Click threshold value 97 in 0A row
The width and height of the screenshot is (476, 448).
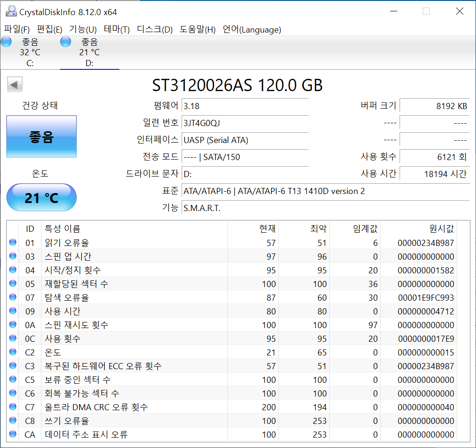373,325
